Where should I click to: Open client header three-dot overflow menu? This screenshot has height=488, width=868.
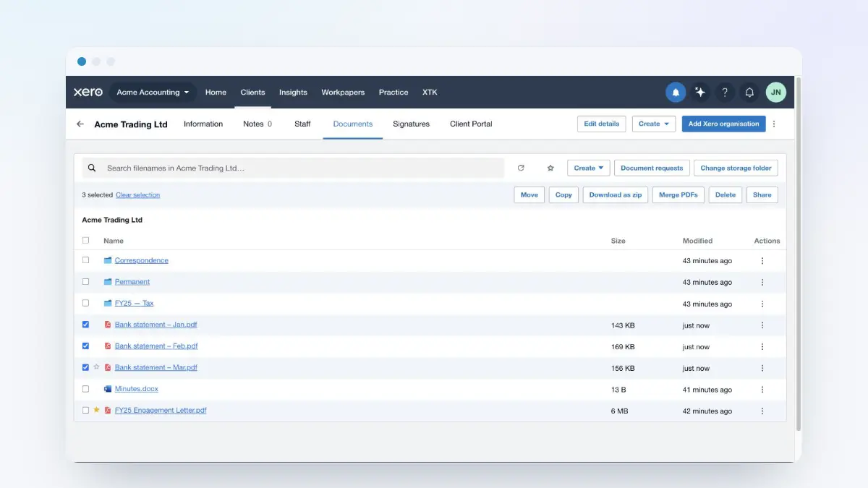click(x=774, y=124)
